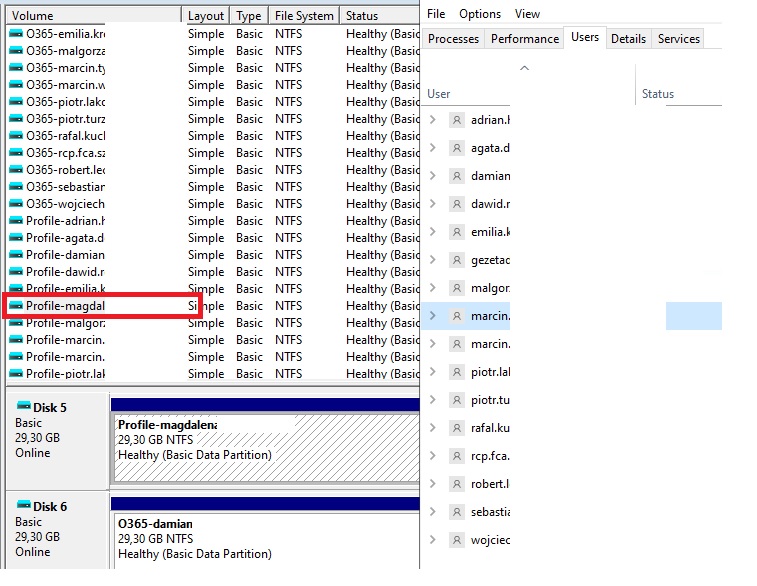This screenshot has height=586, width=757.
Task: Expand the wojciec user entry
Action: tap(433, 540)
